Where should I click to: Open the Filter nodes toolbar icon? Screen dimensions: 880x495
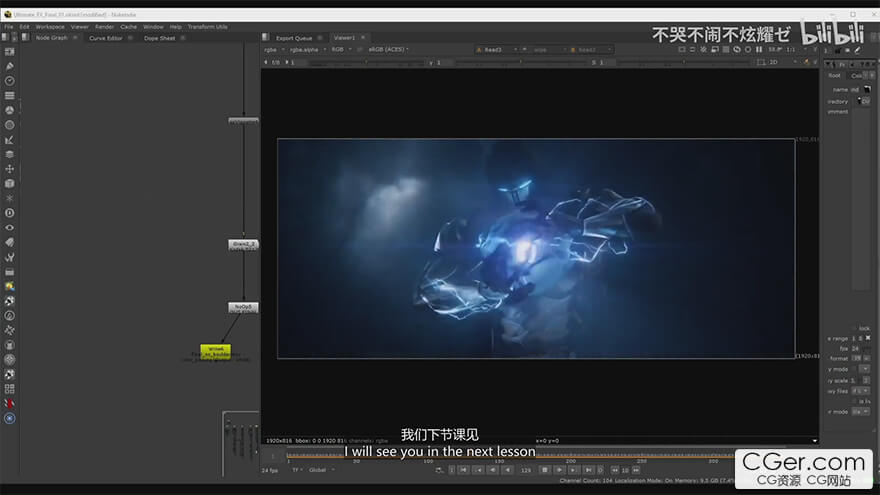(10, 125)
